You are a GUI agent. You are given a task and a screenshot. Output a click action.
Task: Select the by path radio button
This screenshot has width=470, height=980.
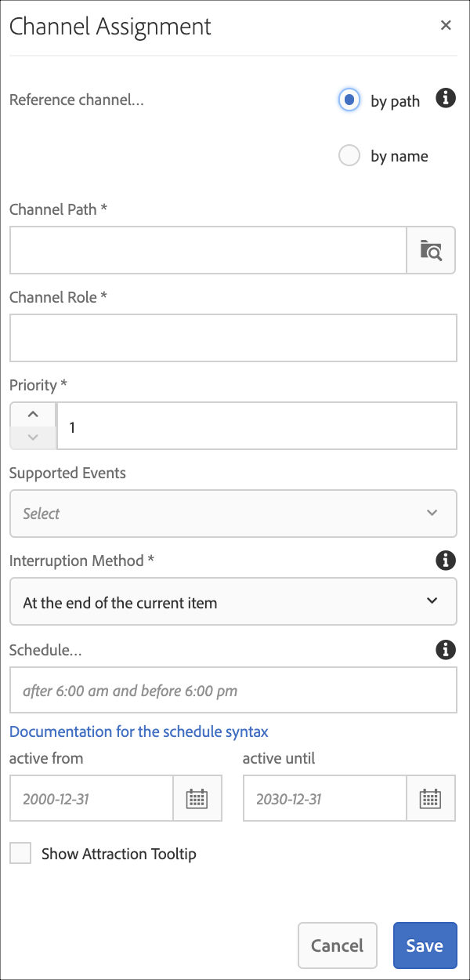click(349, 100)
